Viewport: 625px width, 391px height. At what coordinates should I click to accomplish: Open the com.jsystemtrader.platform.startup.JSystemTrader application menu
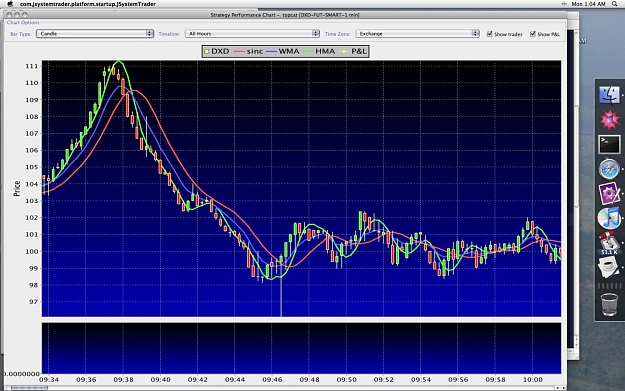pos(88,4)
